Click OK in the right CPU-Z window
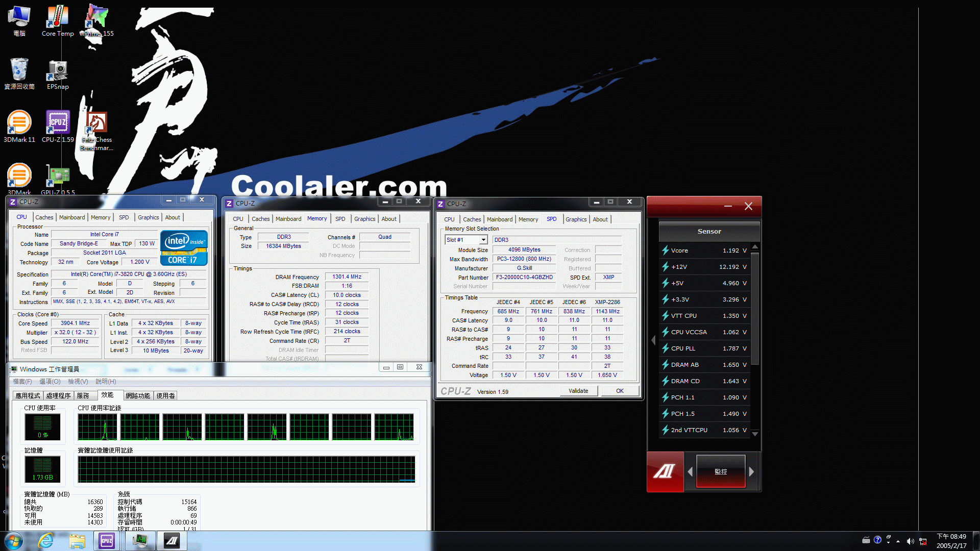The height and width of the screenshot is (551, 980). tap(620, 391)
